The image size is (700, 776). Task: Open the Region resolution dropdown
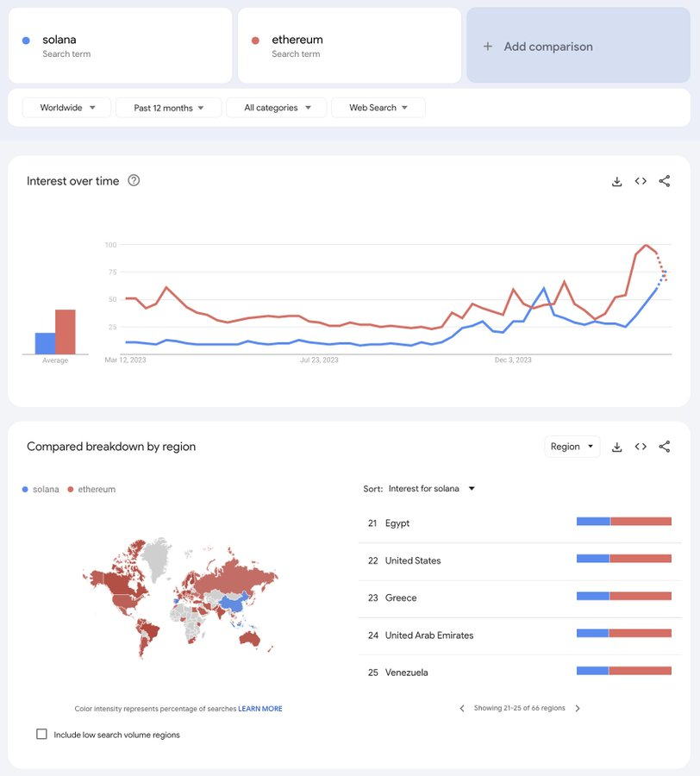tap(572, 447)
